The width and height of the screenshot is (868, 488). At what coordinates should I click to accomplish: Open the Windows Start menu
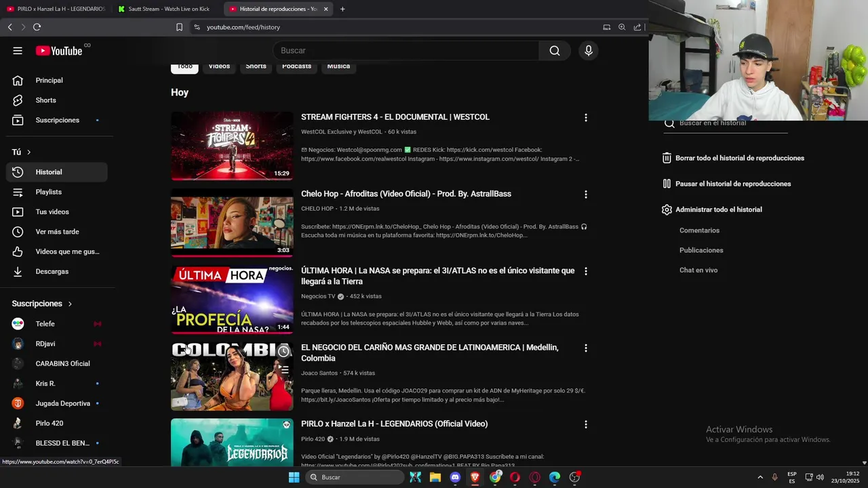294,477
